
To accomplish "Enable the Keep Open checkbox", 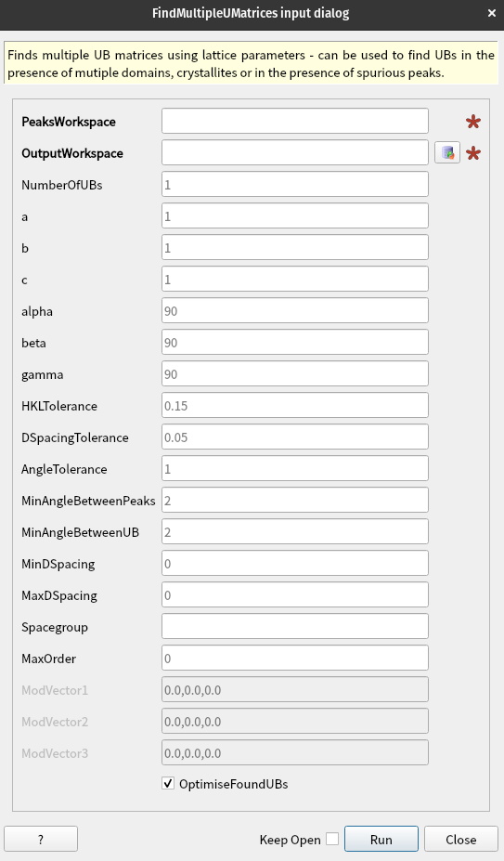I will pos(332,839).
